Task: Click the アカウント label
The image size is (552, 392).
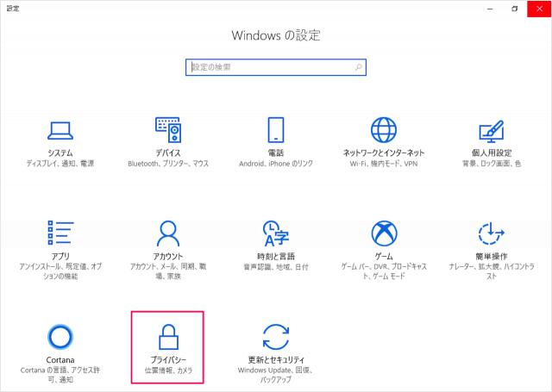Action: tap(168, 256)
